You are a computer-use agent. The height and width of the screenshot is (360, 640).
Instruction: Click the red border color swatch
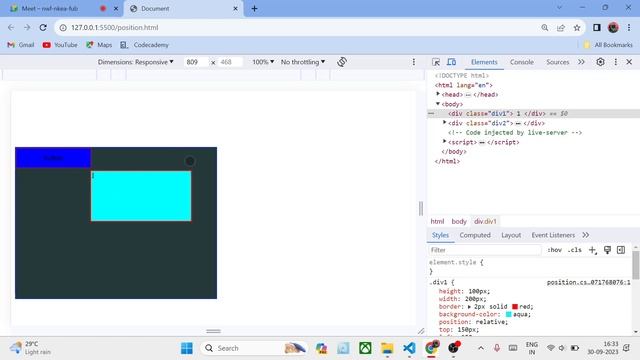click(515, 307)
